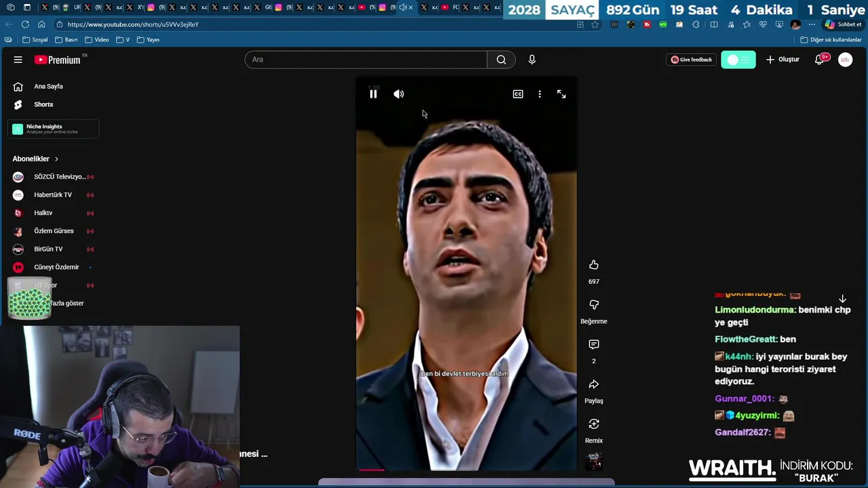The width and height of the screenshot is (868, 488).
Task: Start voice search with microphone
Action: pos(532,60)
